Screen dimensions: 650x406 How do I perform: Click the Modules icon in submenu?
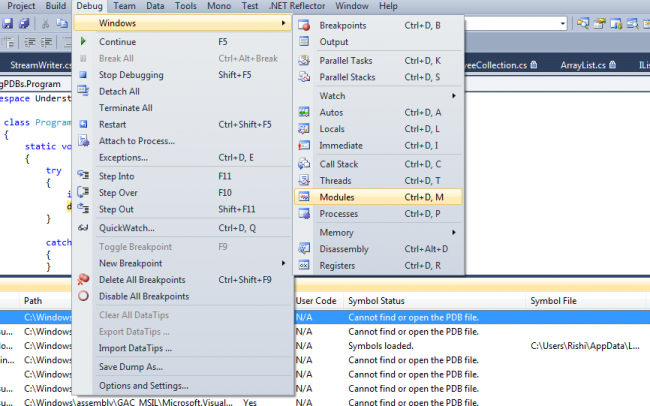tap(304, 197)
